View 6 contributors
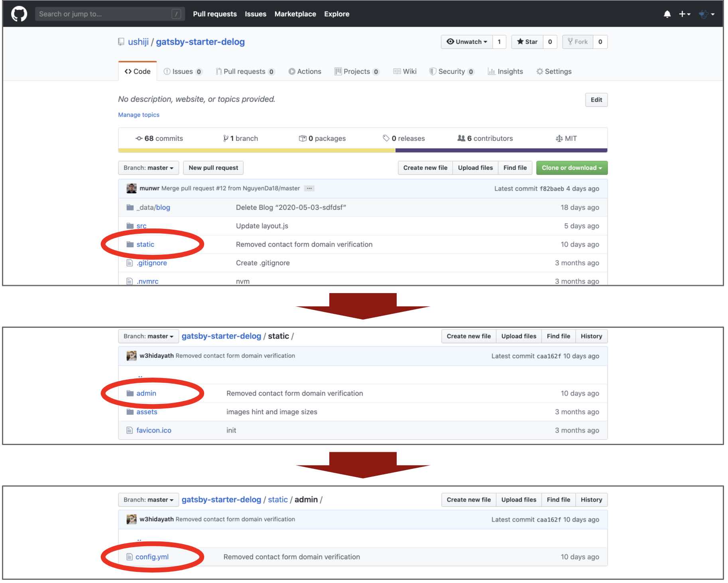The width and height of the screenshot is (728, 583). (x=485, y=138)
